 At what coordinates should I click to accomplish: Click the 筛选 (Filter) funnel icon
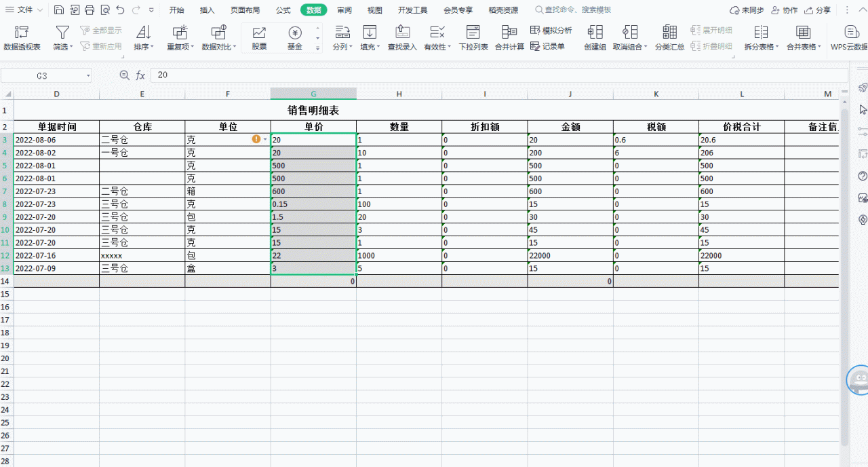coord(62,32)
